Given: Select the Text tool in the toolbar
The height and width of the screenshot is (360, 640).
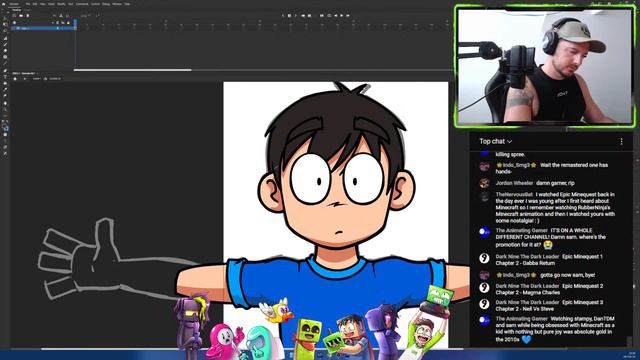Looking at the screenshot, I should pyautogui.click(x=5, y=76).
